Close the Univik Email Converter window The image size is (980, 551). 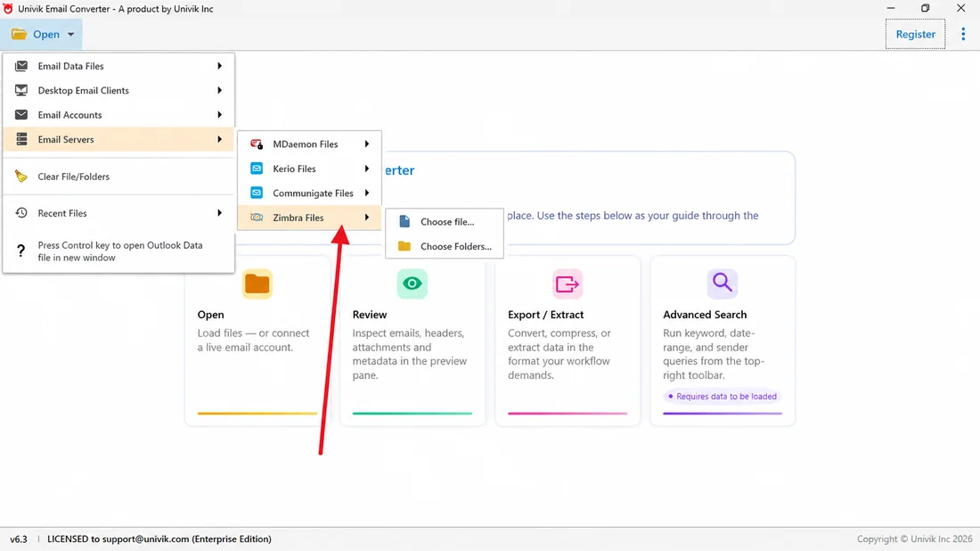[960, 8]
